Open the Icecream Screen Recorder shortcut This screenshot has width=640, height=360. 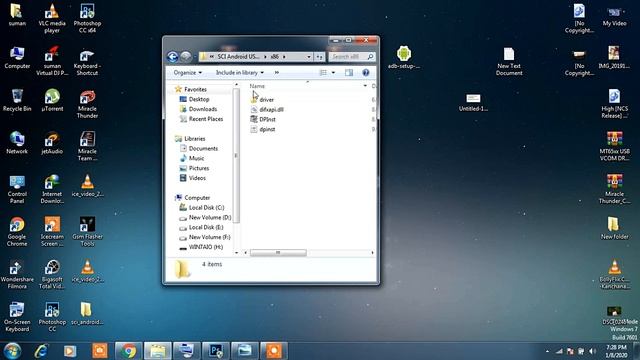point(52,231)
